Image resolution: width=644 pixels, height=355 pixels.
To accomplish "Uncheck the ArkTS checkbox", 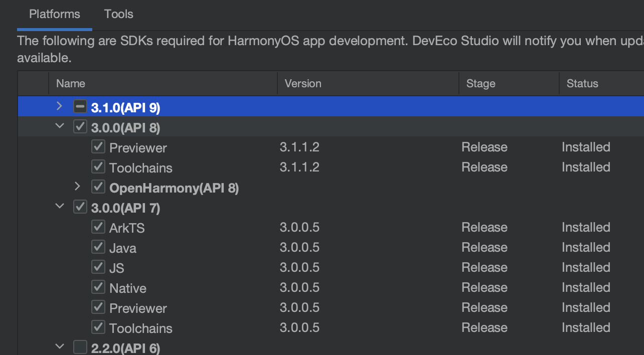I will [98, 227].
